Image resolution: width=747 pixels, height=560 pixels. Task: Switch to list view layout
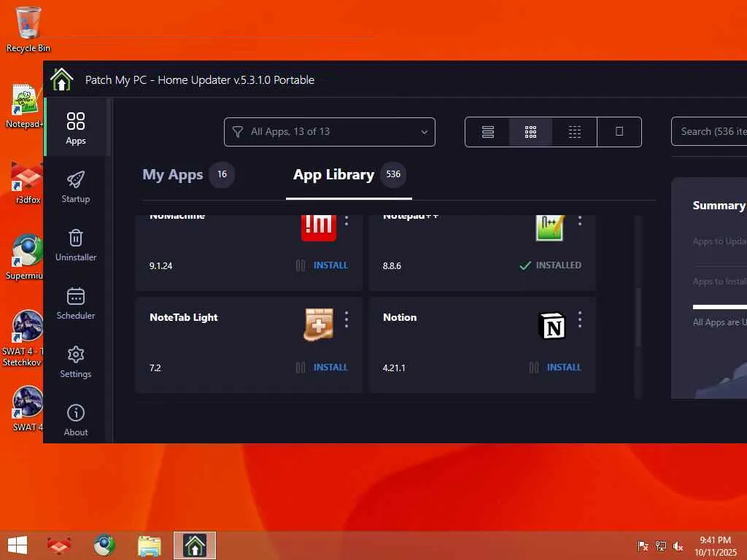pyautogui.click(x=487, y=132)
